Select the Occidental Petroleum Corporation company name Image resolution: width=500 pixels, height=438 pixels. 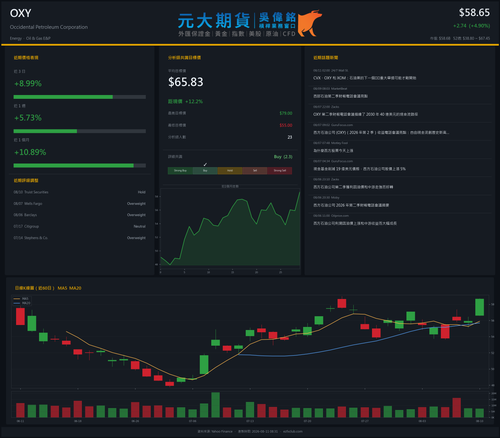click(x=49, y=27)
